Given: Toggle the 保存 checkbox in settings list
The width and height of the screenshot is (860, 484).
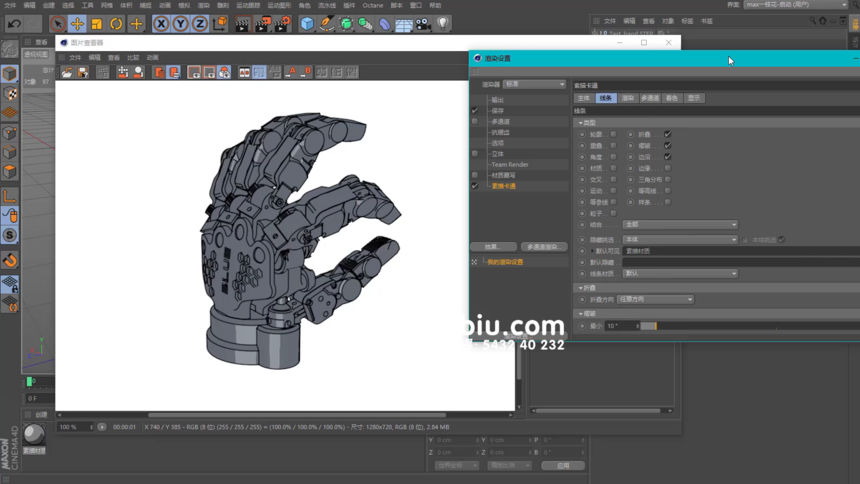Looking at the screenshot, I should point(475,111).
